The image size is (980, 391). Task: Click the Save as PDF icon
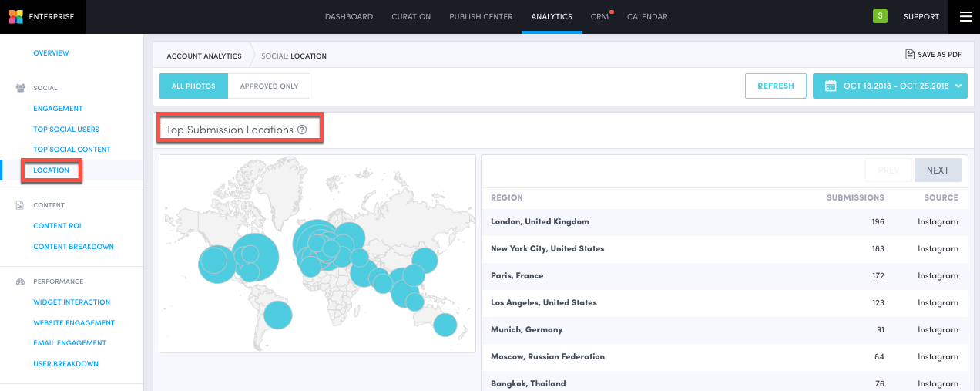(x=910, y=55)
